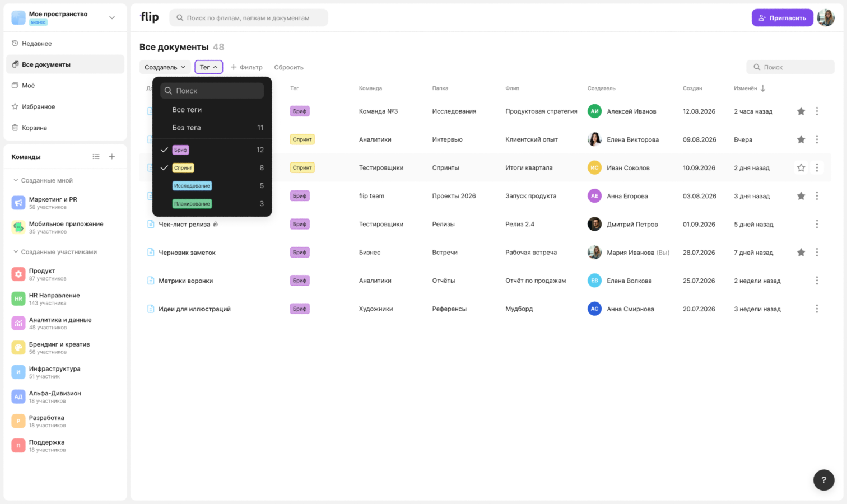
Task: Click the flip logo
Action: 150,17
